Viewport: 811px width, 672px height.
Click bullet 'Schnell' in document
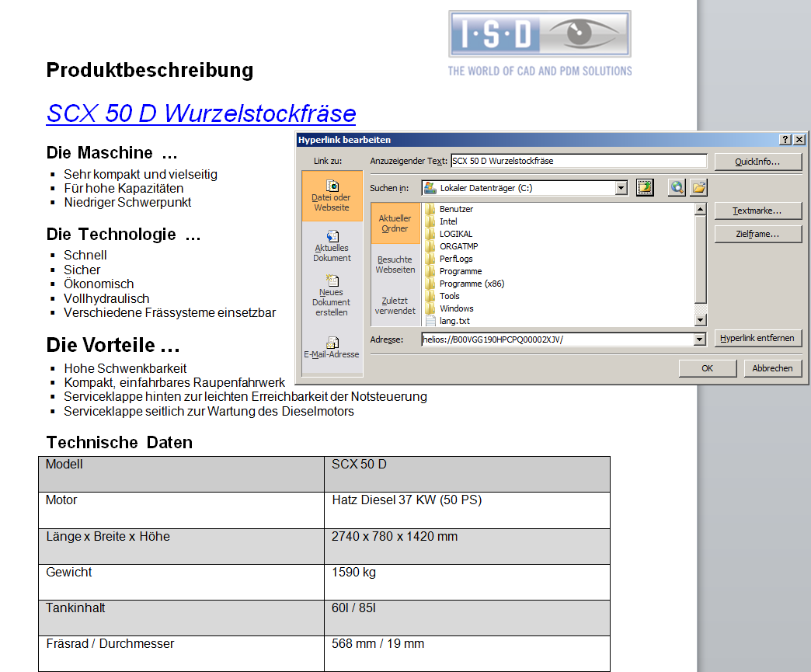tap(85, 255)
